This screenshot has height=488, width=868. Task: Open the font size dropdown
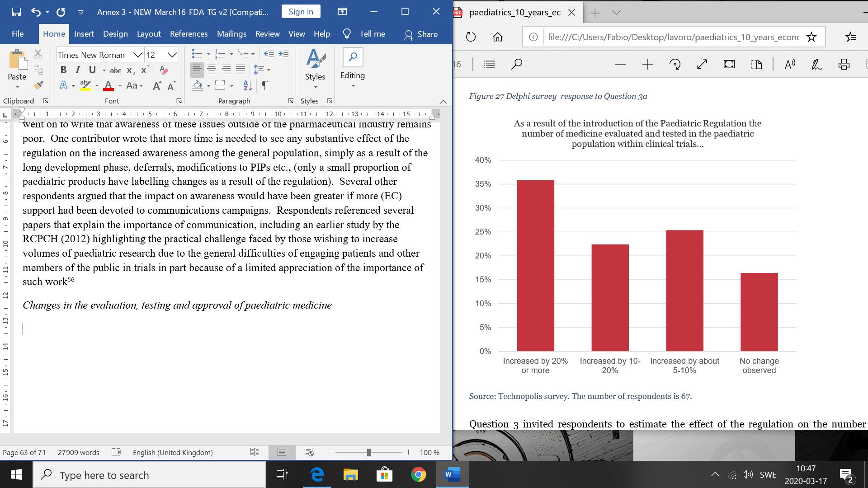click(x=172, y=55)
